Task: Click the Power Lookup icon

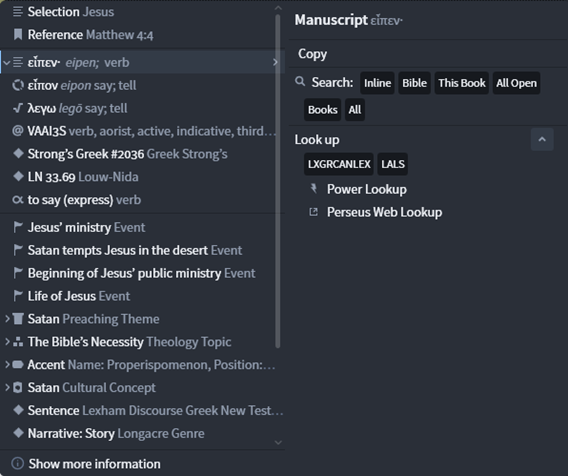Action: click(x=314, y=189)
